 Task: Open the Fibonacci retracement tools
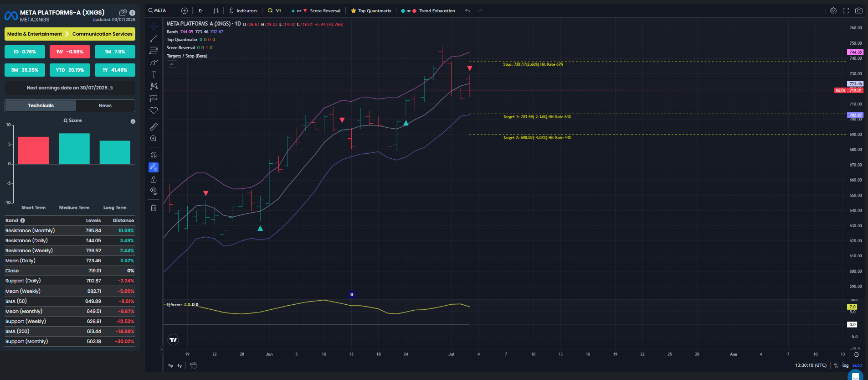(154, 50)
